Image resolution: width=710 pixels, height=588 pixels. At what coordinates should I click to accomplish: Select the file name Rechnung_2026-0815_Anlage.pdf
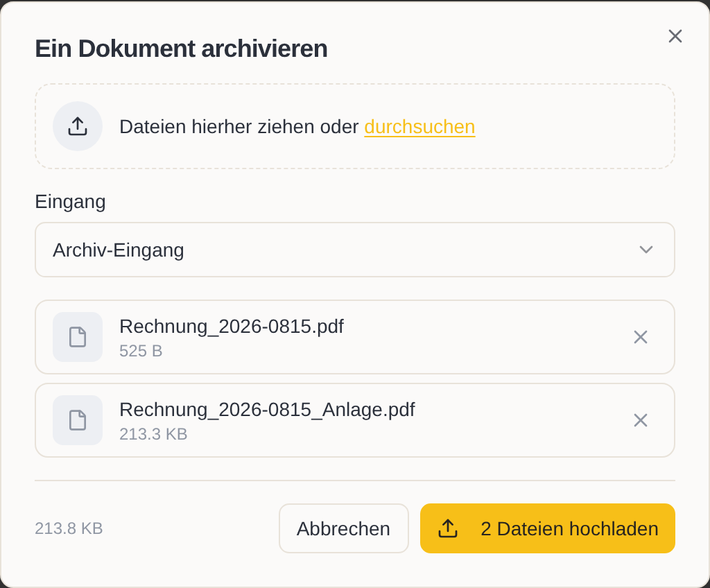tap(267, 410)
